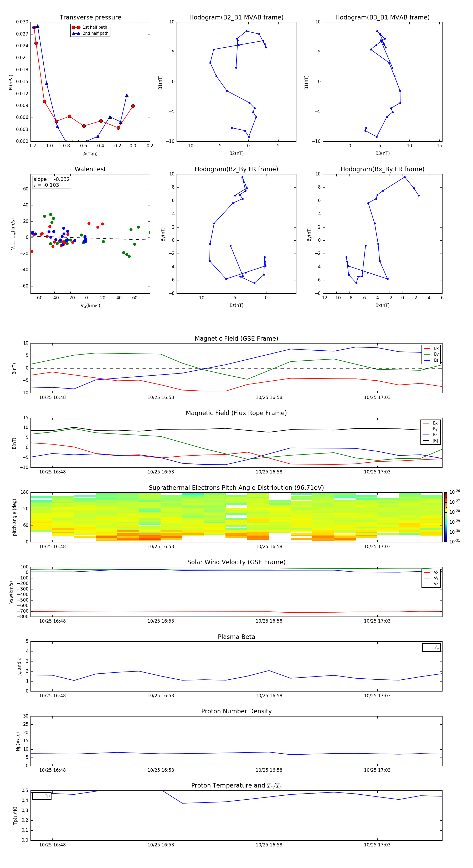
Task: Click the "V_remaining(km/s)" y-axis label
Action: (x=13, y=234)
